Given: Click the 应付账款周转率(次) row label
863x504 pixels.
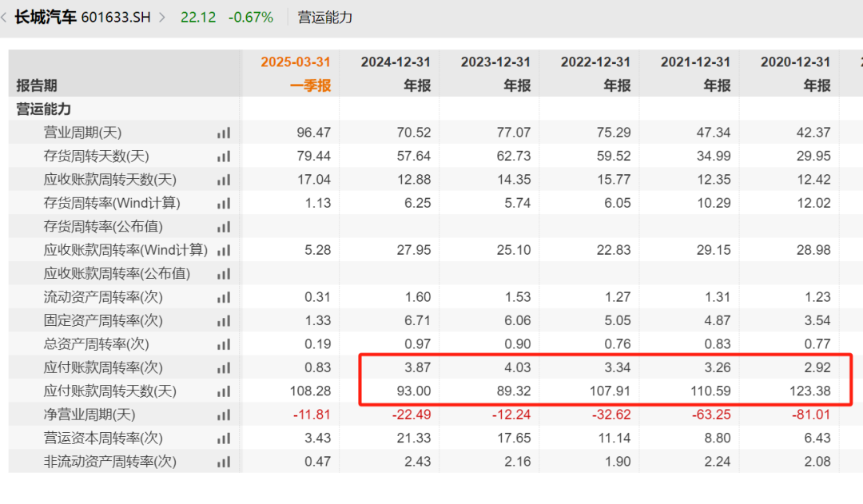Looking at the screenshot, I should (103, 367).
